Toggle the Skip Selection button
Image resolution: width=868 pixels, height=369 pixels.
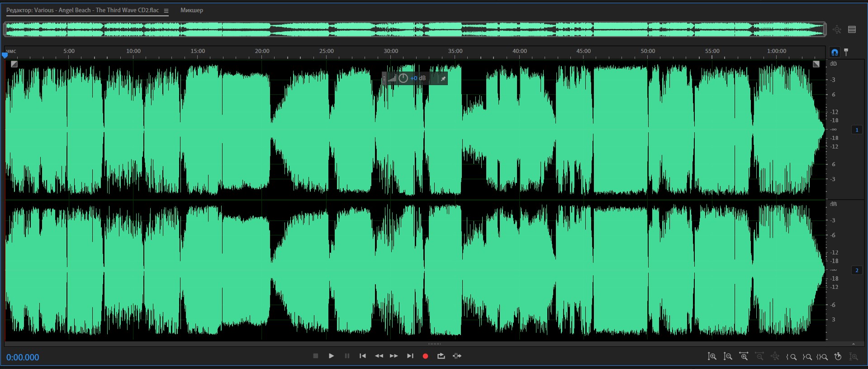(x=457, y=356)
